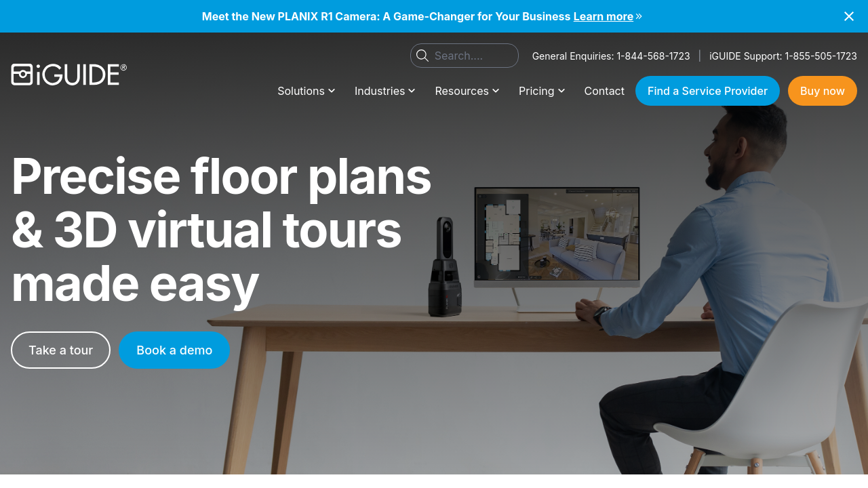Expand the Resources dropdown chevron
This screenshot has width=868, height=488.
tap(496, 91)
